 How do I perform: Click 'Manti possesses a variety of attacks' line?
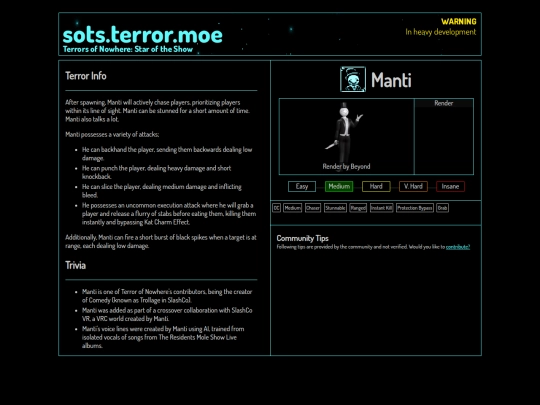click(x=112, y=134)
